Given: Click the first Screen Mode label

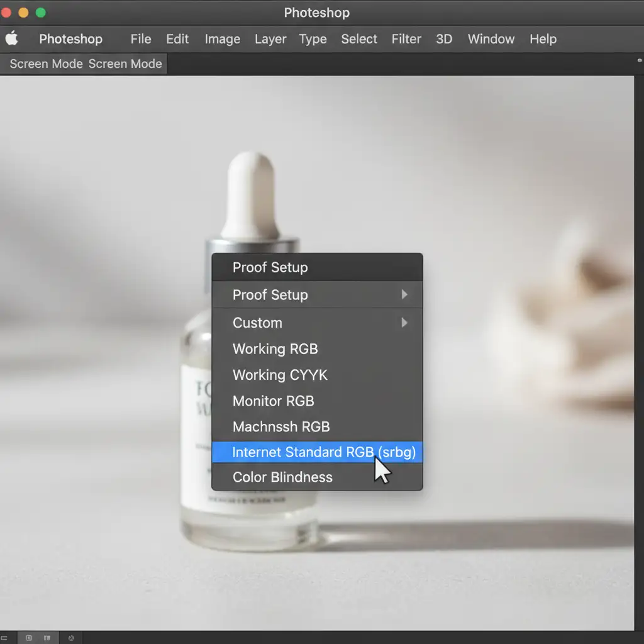Looking at the screenshot, I should coord(46,64).
